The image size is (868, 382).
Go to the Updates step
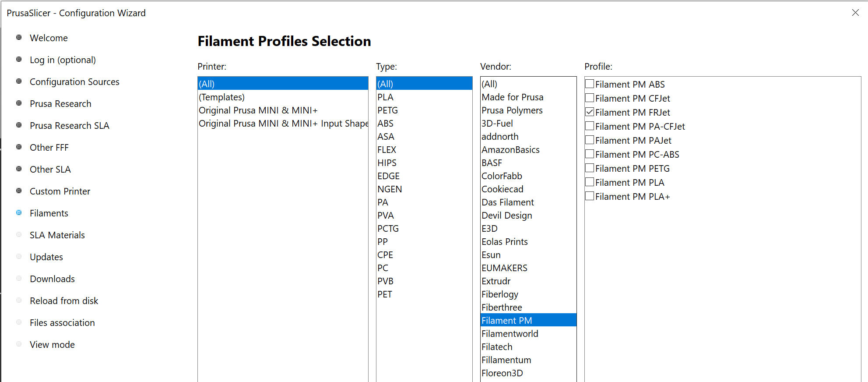click(x=46, y=257)
